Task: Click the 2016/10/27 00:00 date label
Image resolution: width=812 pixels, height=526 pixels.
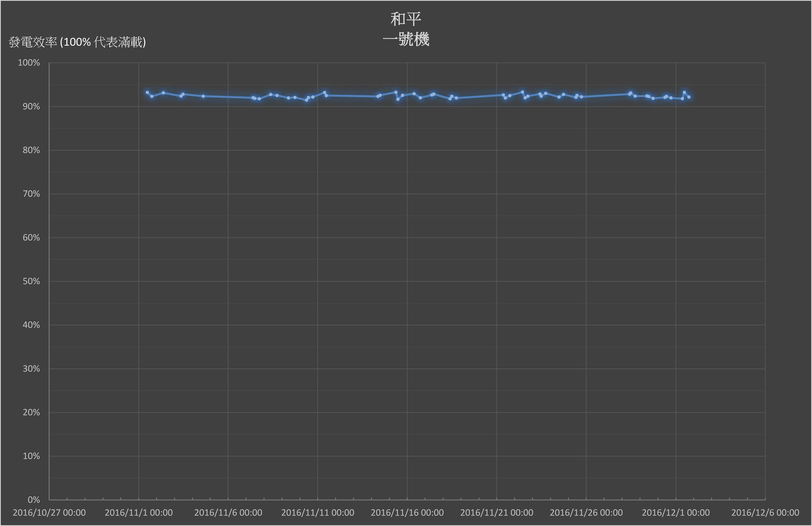Action: pos(49,513)
